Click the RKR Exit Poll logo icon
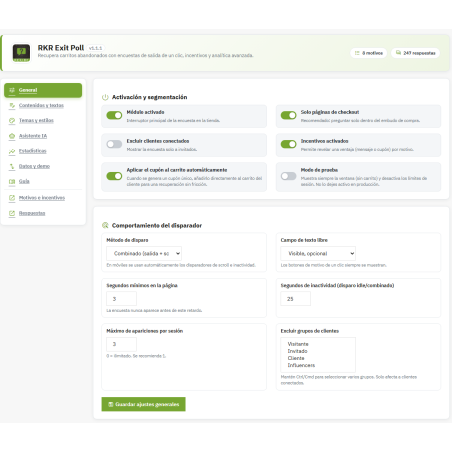452x452 pixels. pyautogui.click(x=21, y=53)
